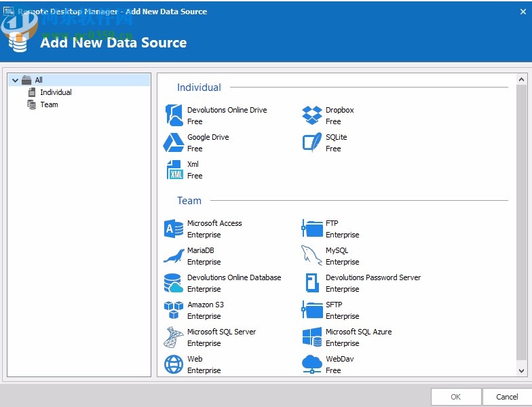Pick the Microsoft SQL Azure icon
Image resolution: width=532 pixels, height=407 pixels.
pyautogui.click(x=312, y=337)
